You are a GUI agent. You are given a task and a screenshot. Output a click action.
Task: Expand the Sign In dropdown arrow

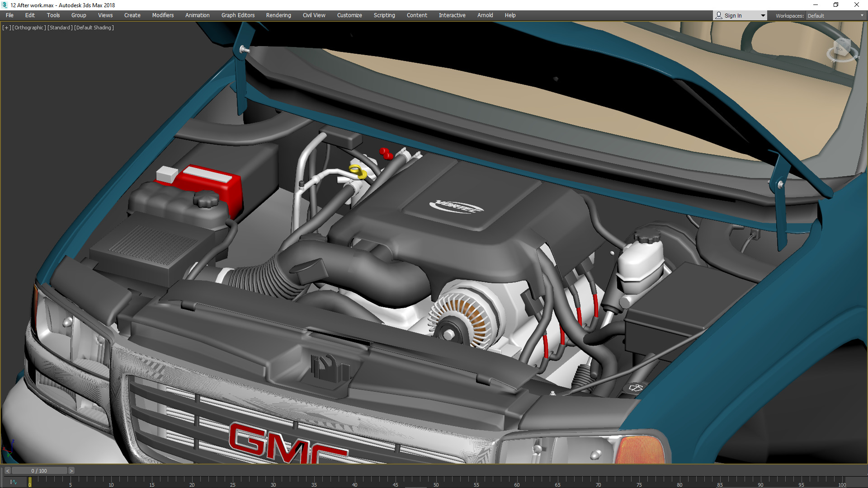click(763, 15)
